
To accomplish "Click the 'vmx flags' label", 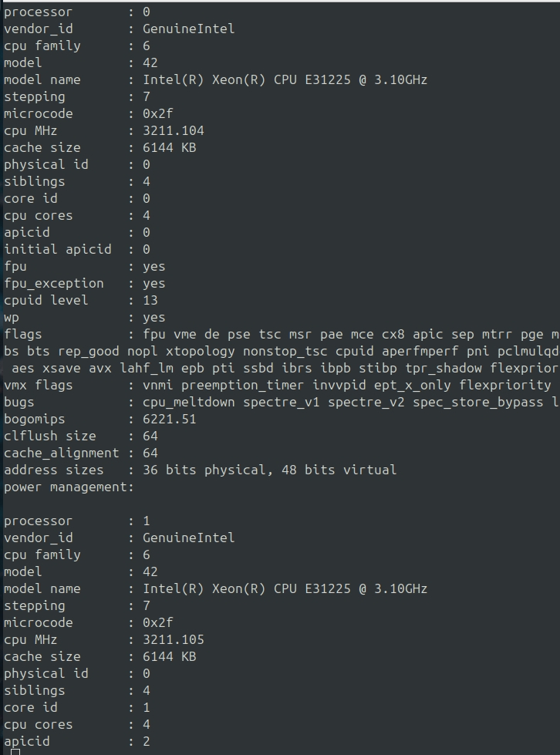I will [38, 385].
